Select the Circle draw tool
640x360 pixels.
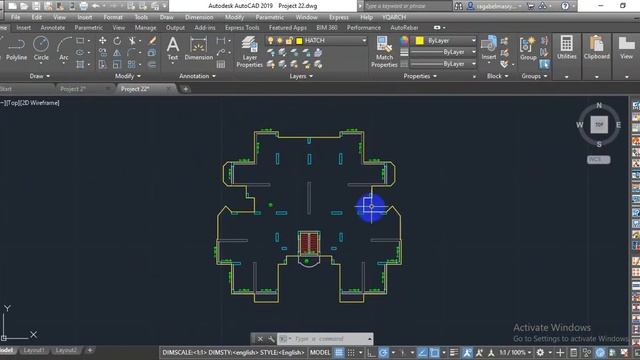tap(41, 49)
